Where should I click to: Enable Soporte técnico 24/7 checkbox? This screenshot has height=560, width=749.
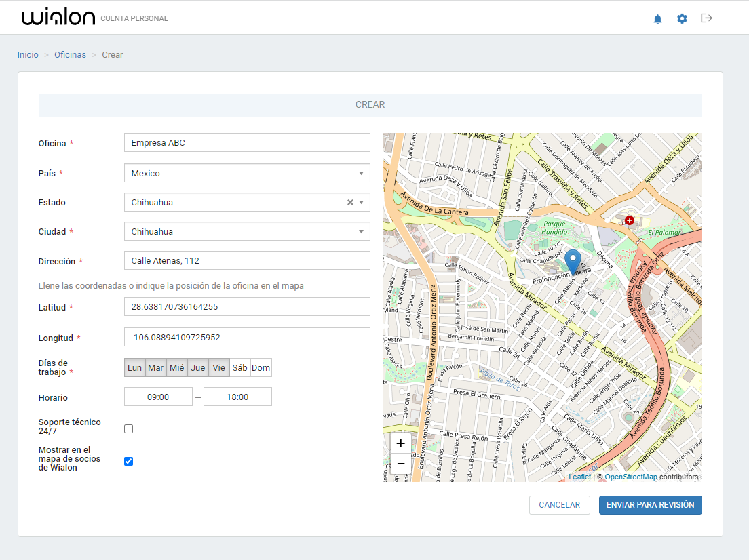coord(129,428)
